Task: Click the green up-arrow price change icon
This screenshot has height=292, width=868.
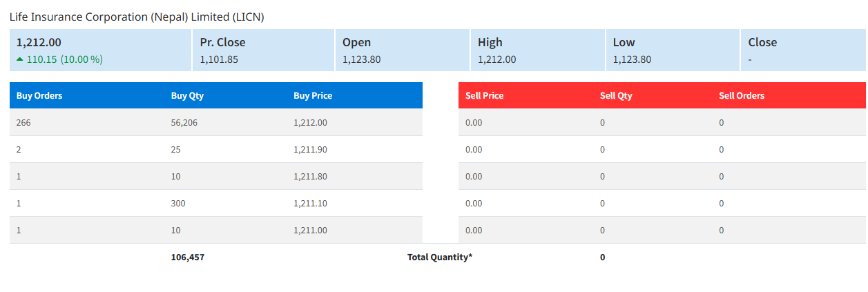Action: (20, 59)
